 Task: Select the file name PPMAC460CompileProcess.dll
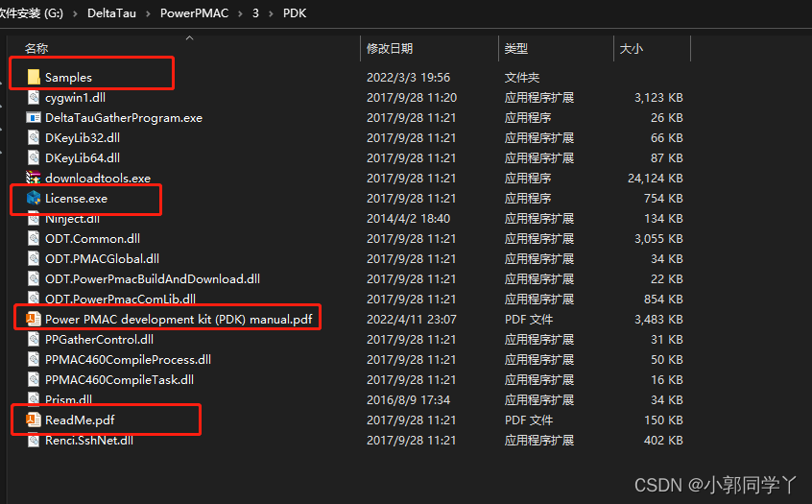(x=128, y=359)
